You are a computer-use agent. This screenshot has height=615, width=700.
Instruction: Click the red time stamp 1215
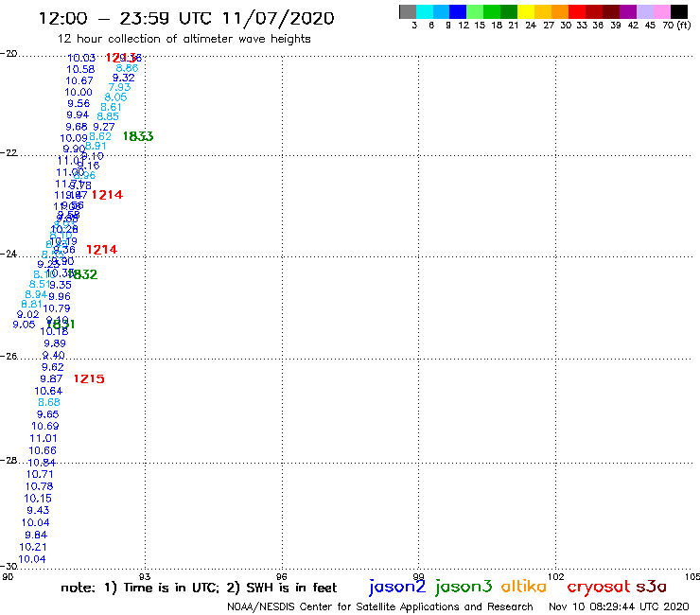click(x=89, y=378)
